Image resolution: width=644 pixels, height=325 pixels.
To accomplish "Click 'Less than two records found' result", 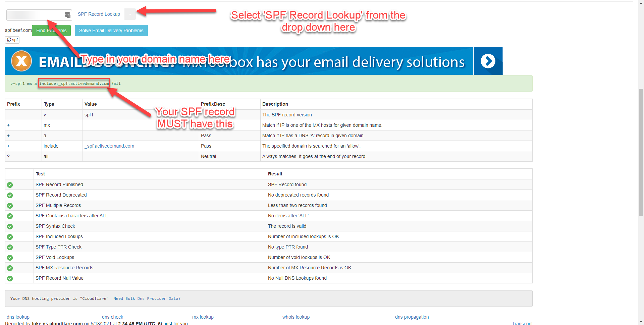I will [297, 205].
